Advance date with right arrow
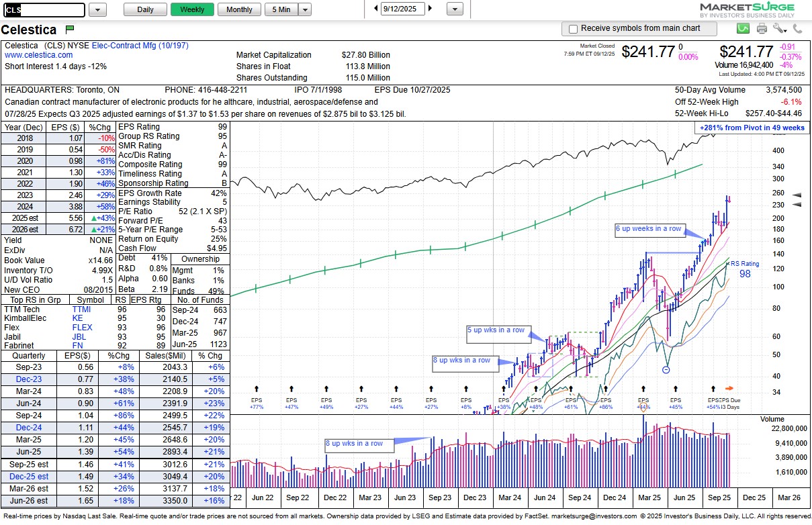 pyautogui.click(x=430, y=9)
